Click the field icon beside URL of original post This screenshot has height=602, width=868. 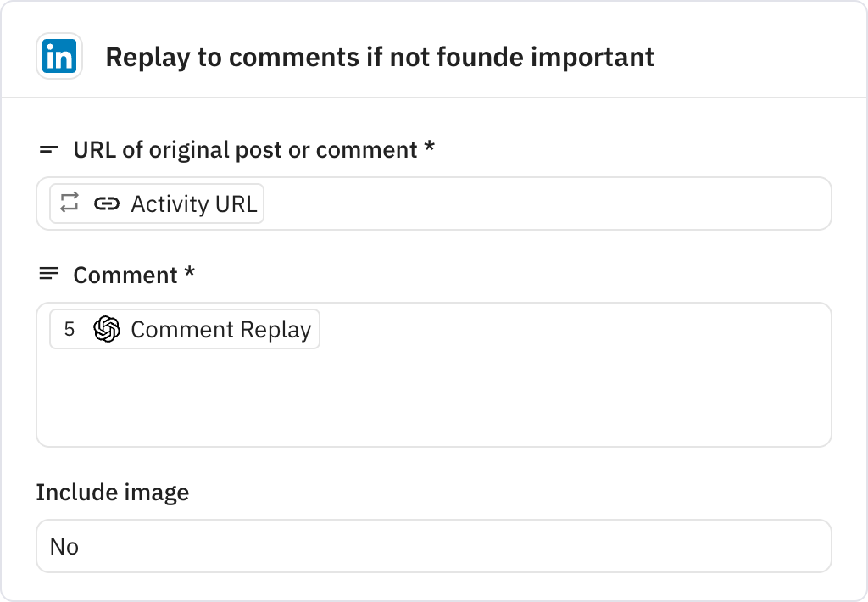(x=48, y=149)
